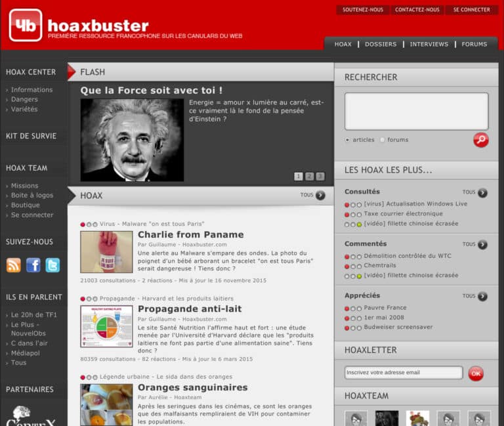The image size is (504, 426).
Task: Click the red magnifier search button
Action: click(x=481, y=140)
